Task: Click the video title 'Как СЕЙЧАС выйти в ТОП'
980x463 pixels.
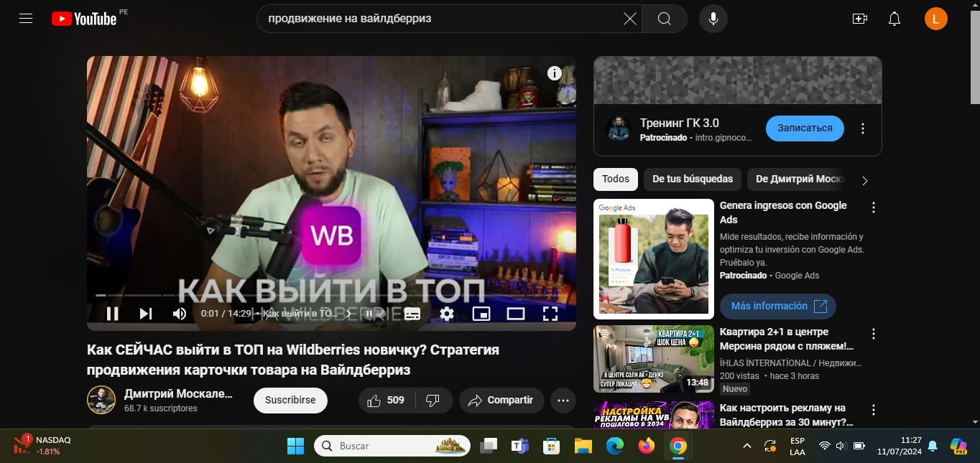Action: tap(293, 360)
